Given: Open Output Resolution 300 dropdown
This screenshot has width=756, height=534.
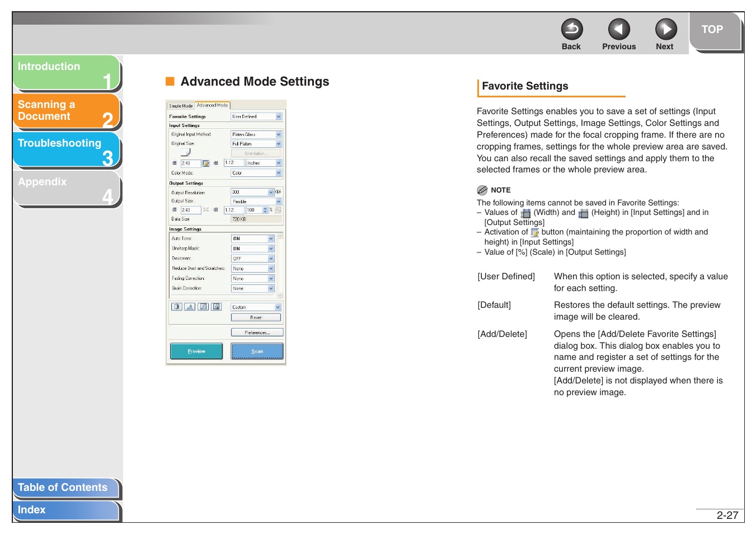Looking at the screenshot, I should click(x=252, y=192).
